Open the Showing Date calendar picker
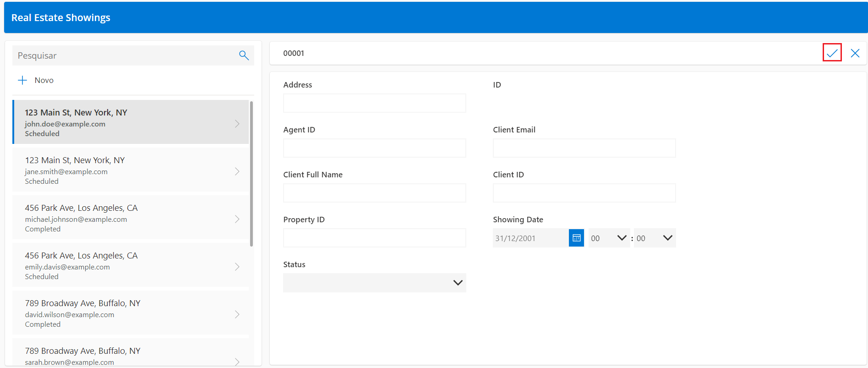The width and height of the screenshot is (868, 368). pos(576,238)
